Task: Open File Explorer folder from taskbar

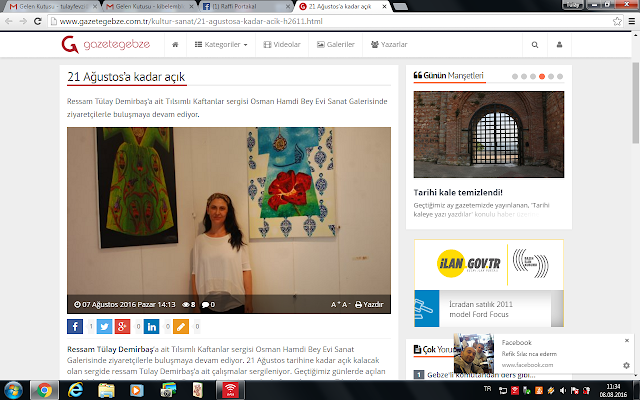Action: (106, 390)
